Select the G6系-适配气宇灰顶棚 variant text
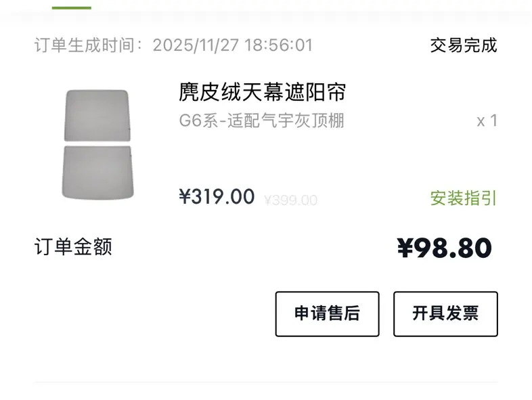Image resolution: width=532 pixels, height=400 pixels. [x=261, y=121]
